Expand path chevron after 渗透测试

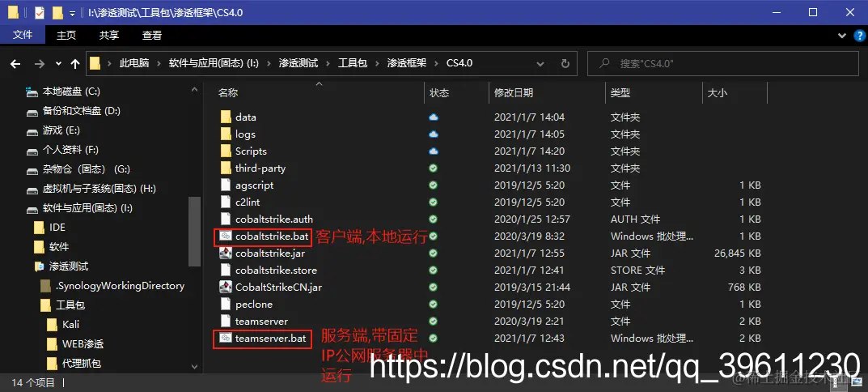click(328, 64)
